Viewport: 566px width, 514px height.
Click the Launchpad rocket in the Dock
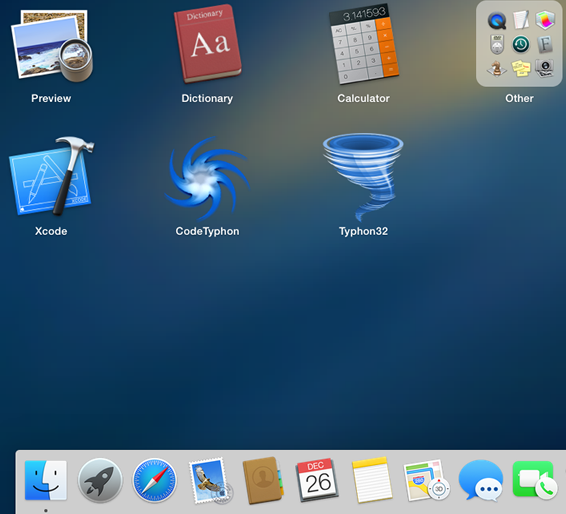tap(100, 480)
